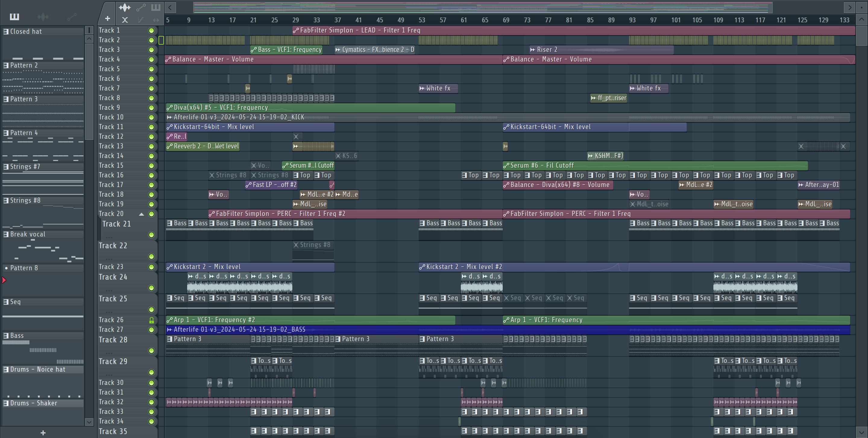The image size is (868, 438).
Task: Click automation icon on Serum #6 - Fil Cutoff clip
Action: point(506,166)
